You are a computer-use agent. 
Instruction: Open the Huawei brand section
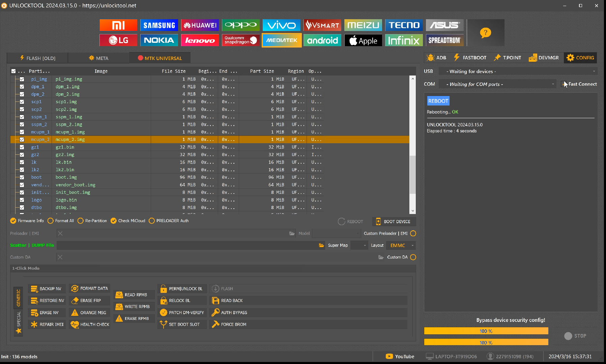(x=200, y=25)
